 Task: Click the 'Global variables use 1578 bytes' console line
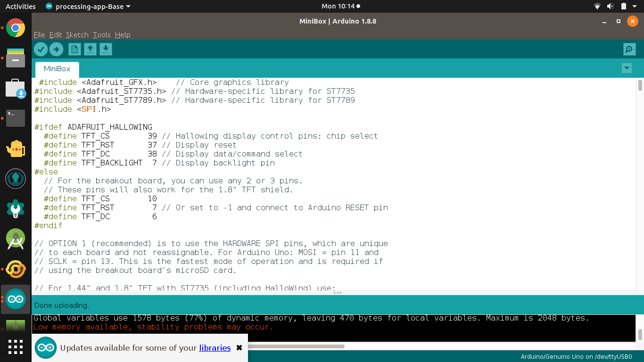click(311, 318)
